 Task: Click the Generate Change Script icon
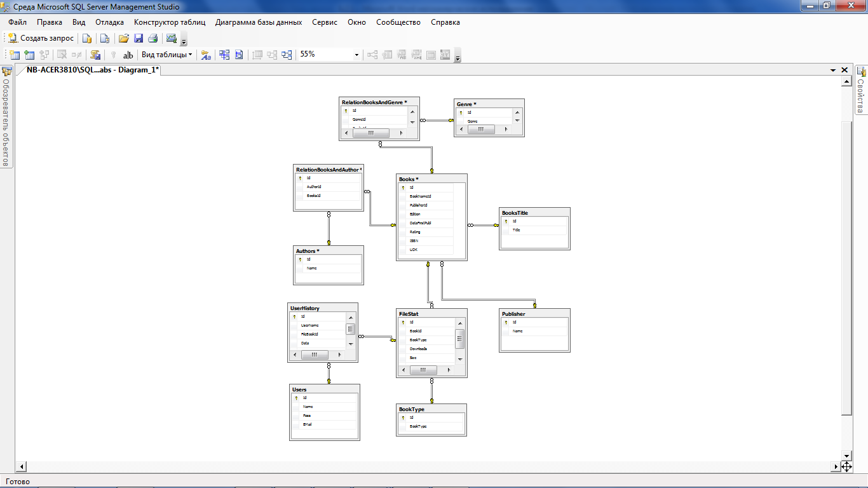click(x=95, y=55)
